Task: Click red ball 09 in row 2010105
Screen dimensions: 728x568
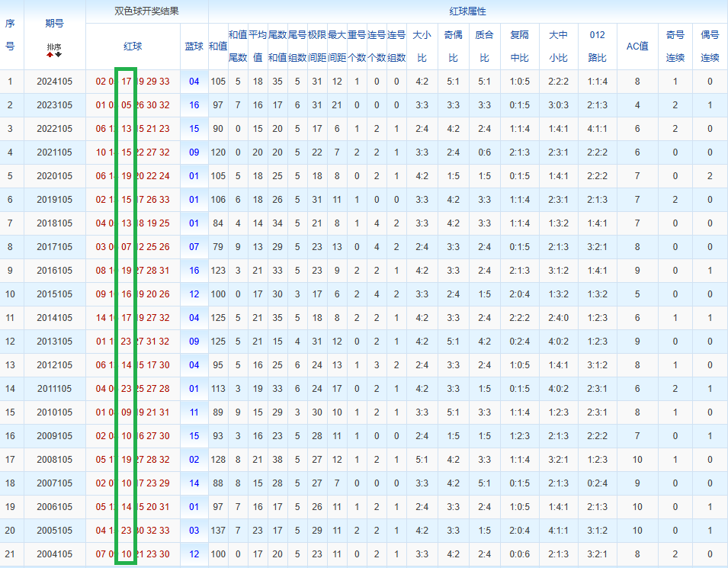Action: tap(127, 412)
